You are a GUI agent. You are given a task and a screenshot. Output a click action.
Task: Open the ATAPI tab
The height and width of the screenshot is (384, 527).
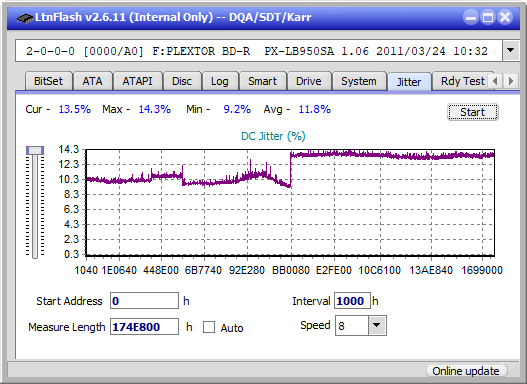point(137,81)
